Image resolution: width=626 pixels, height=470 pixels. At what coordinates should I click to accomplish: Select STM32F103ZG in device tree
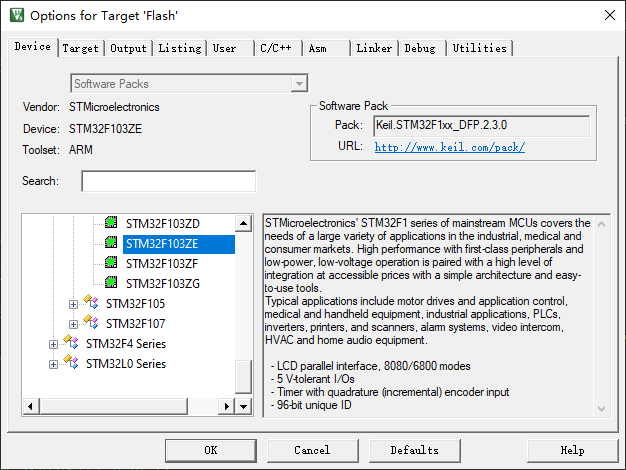point(163,284)
